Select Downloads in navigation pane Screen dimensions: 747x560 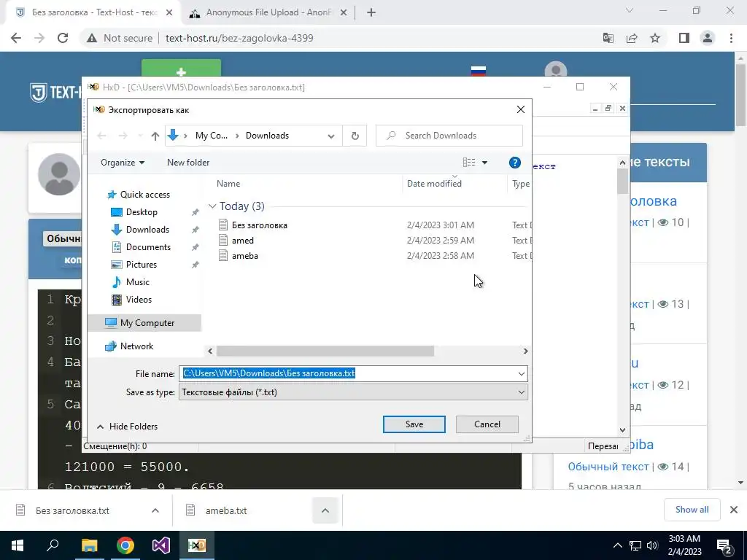point(147,230)
